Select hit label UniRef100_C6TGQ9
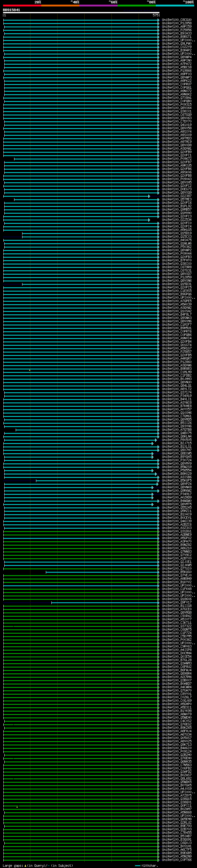Viewport: 197px width, 868px height. pyautogui.click(x=176, y=115)
